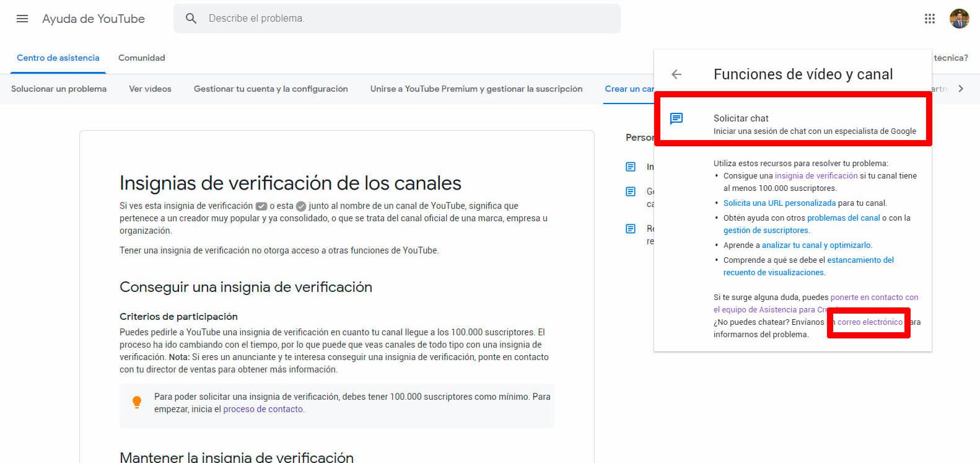Click 'Criterios de participación' subheading
The width and height of the screenshot is (980, 463).
(178, 316)
